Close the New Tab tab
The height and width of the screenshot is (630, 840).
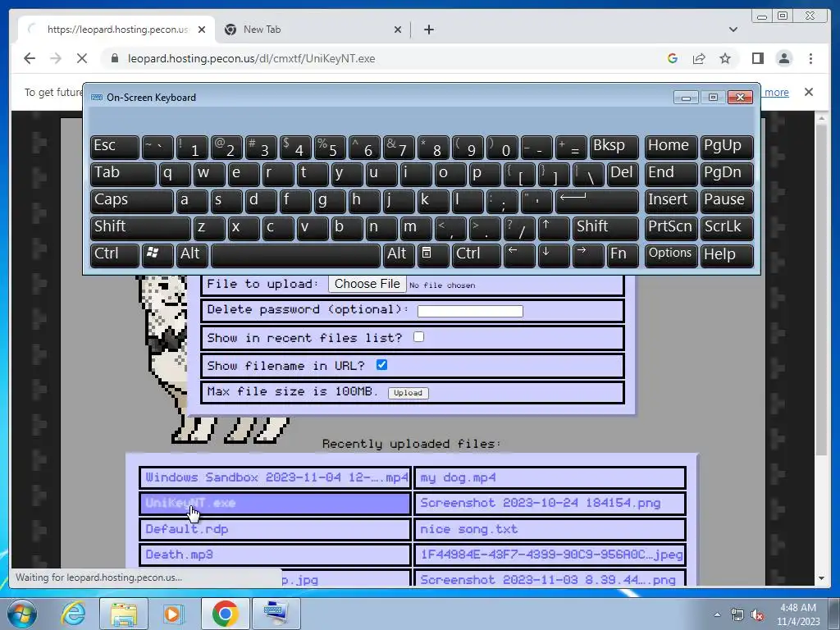pos(398,30)
